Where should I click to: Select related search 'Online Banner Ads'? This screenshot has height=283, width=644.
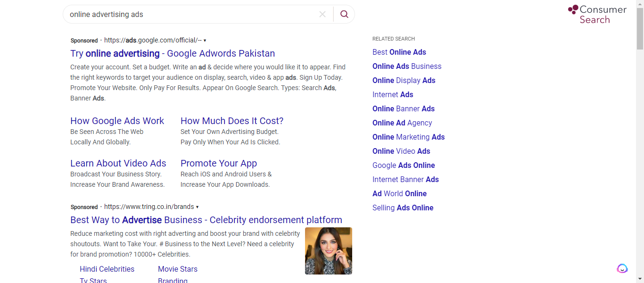click(x=404, y=108)
